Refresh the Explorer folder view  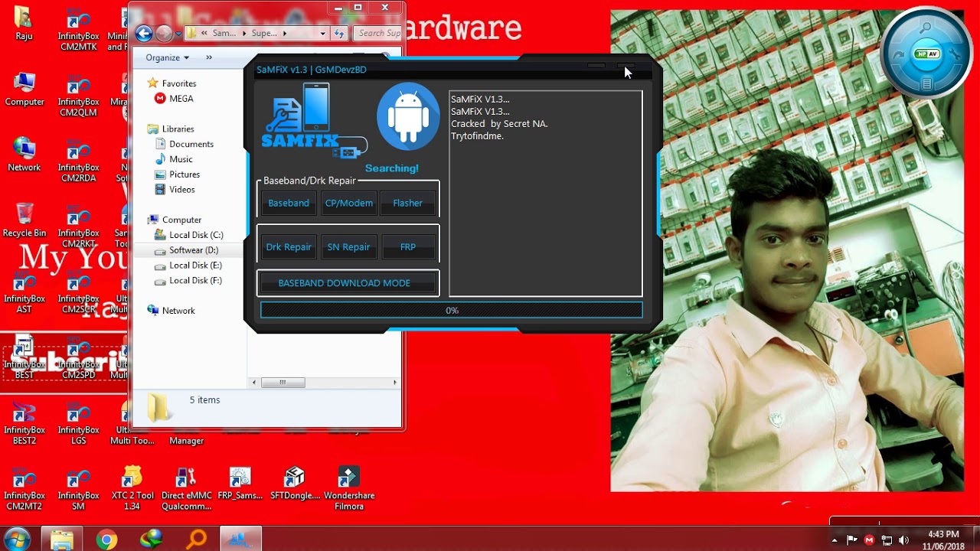click(x=339, y=34)
